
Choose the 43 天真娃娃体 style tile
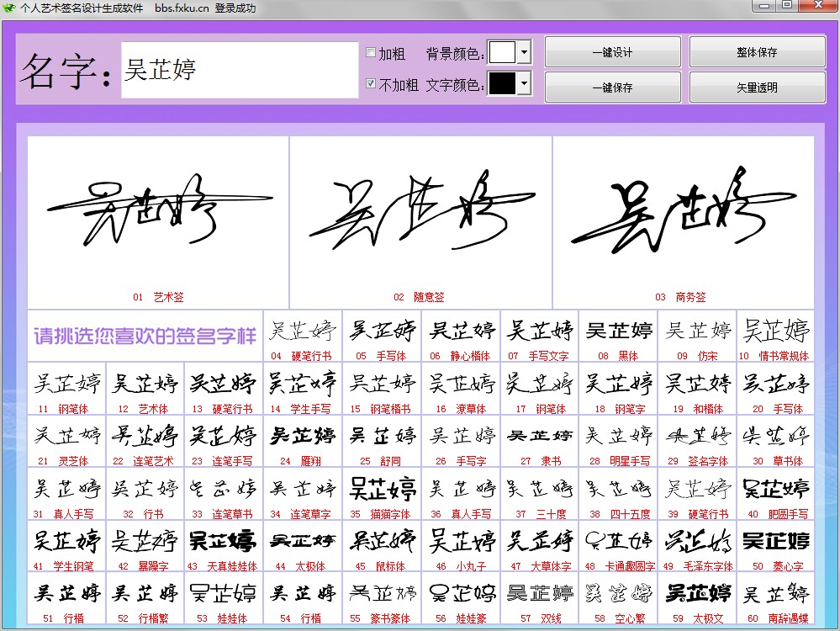[224, 546]
